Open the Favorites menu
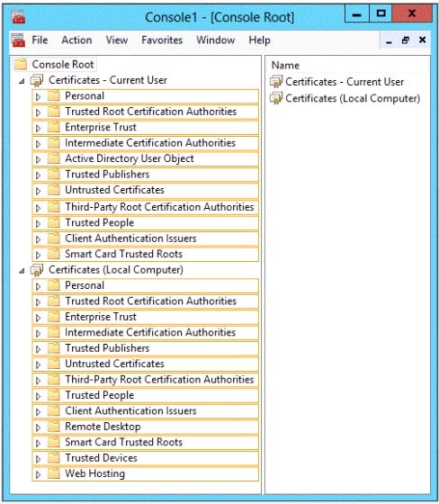439x504 pixels. pos(162,40)
